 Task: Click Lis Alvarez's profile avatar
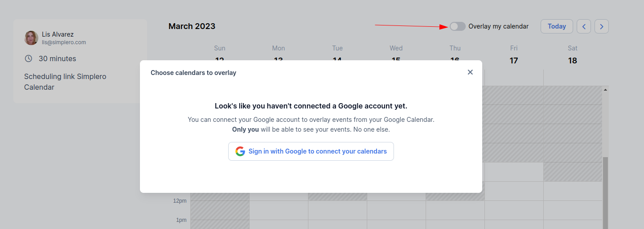[31, 38]
